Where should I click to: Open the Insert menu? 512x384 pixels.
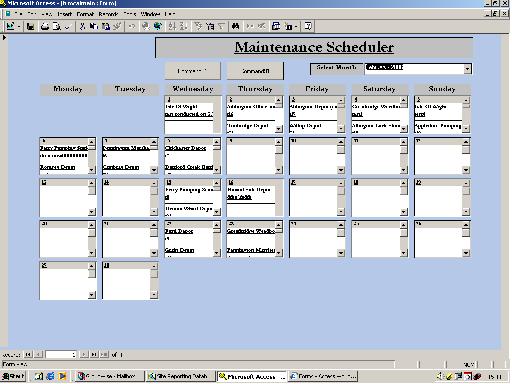[64, 14]
